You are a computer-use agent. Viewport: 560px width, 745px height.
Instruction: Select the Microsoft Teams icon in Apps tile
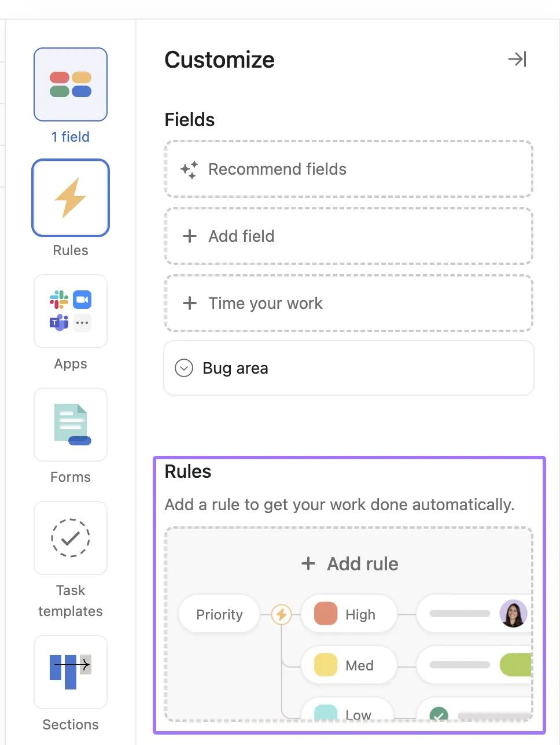[58, 323]
